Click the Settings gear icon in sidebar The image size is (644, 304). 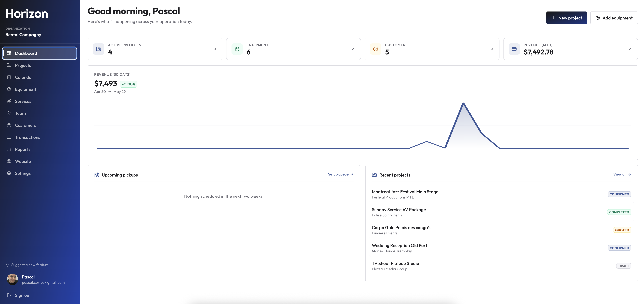point(9,173)
